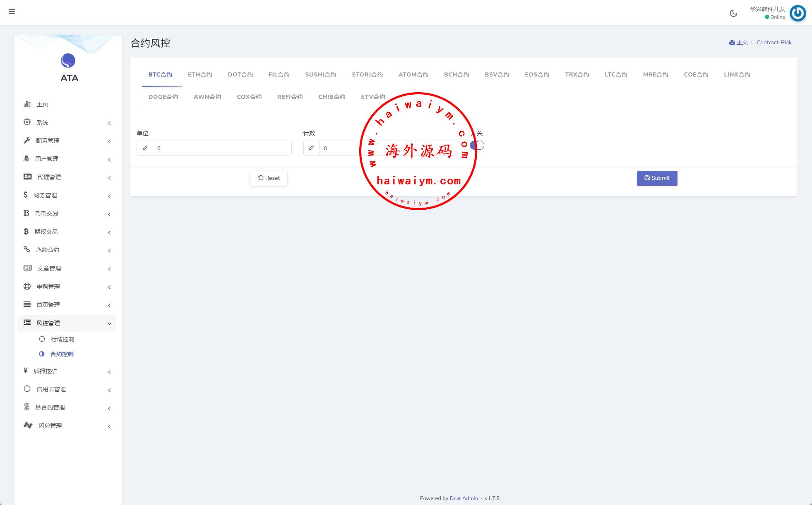This screenshot has height=505, width=812.
Task: Click the 主页 bar chart icon
Action: coord(27,104)
